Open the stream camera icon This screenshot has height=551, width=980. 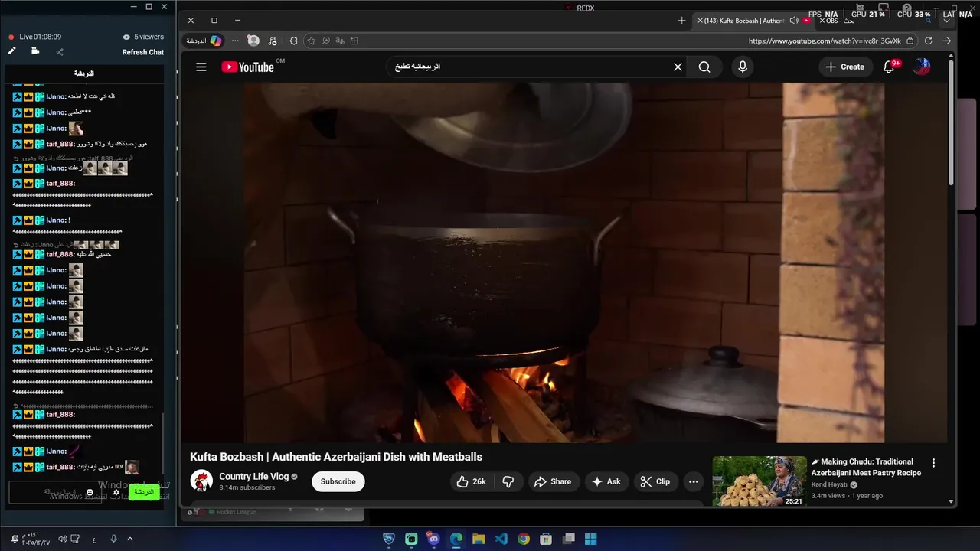[x=35, y=51]
